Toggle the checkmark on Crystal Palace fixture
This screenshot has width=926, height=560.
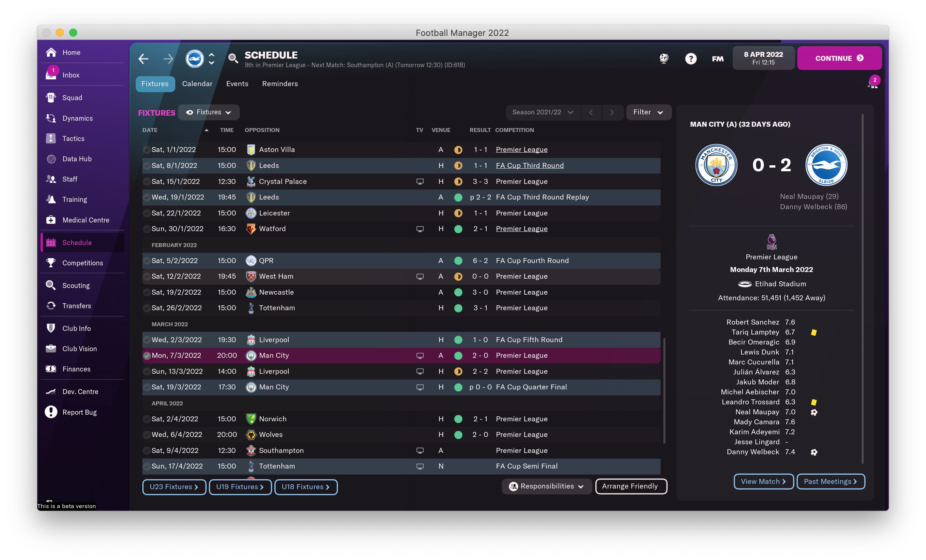pyautogui.click(x=147, y=182)
